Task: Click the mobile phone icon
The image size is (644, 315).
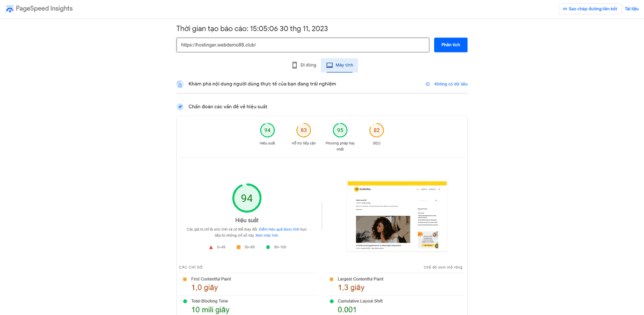Action: click(295, 65)
